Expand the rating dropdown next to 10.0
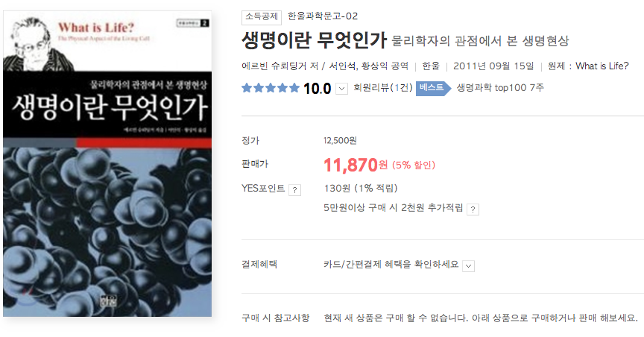 pos(341,89)
